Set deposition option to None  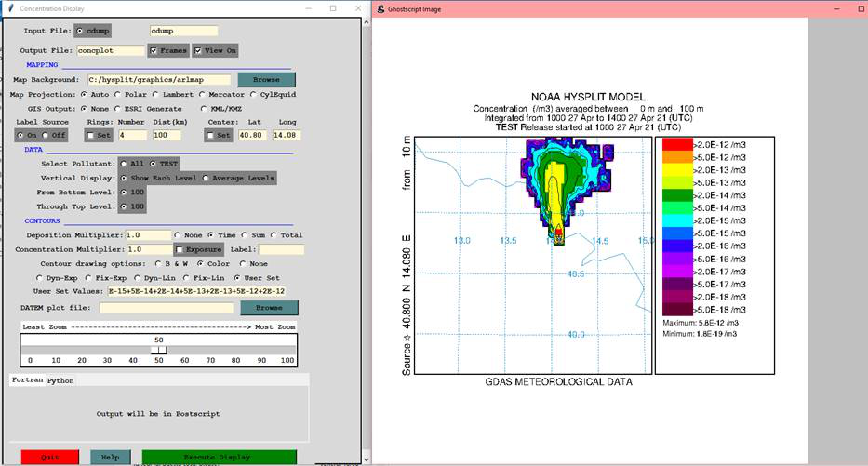pyautogui.click(x=178, y=235)
